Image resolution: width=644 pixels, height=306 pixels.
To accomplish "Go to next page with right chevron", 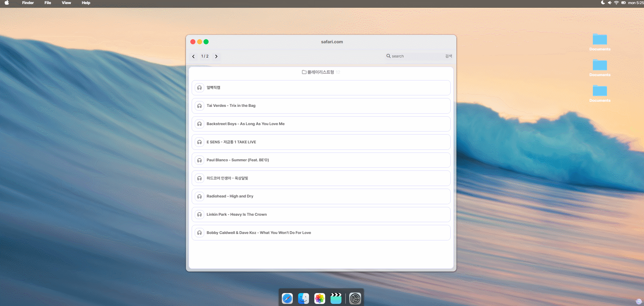I will pos(216,56).
